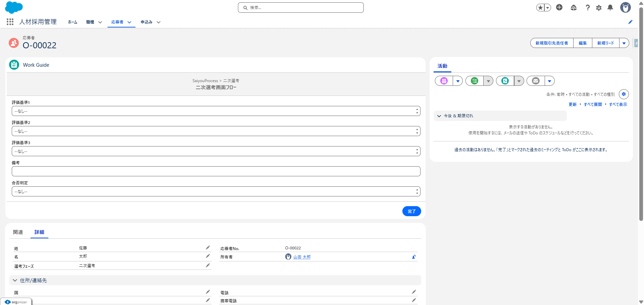
Task: Edit the 選考フェーズ field pencil icon
Action: click(208, 265)
